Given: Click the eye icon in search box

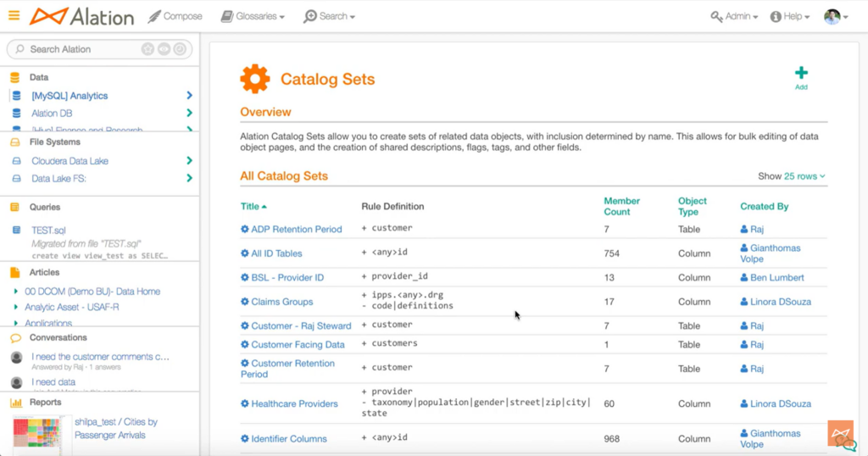Looking at the screenshot, I should point(164,49).
